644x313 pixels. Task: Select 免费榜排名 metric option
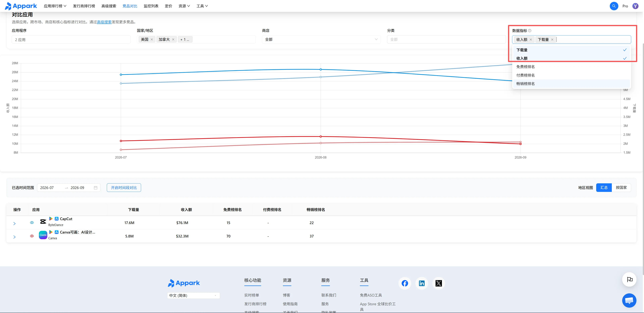571,67
